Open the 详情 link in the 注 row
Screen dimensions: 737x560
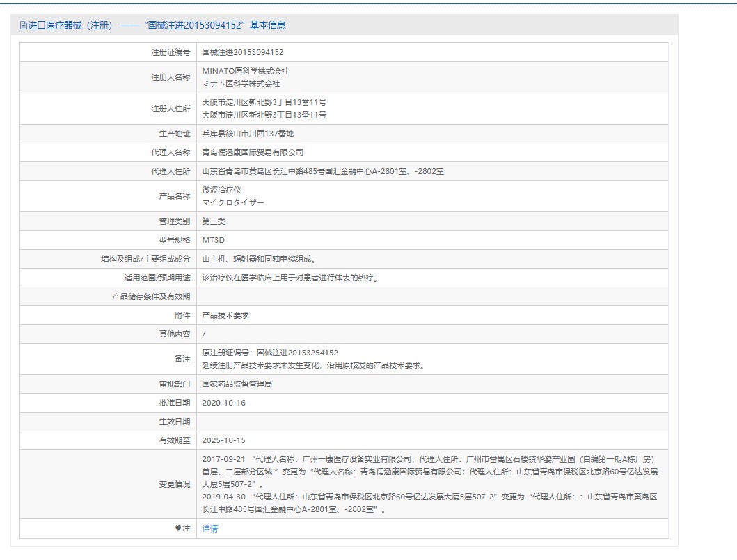(x=209, y=529)
